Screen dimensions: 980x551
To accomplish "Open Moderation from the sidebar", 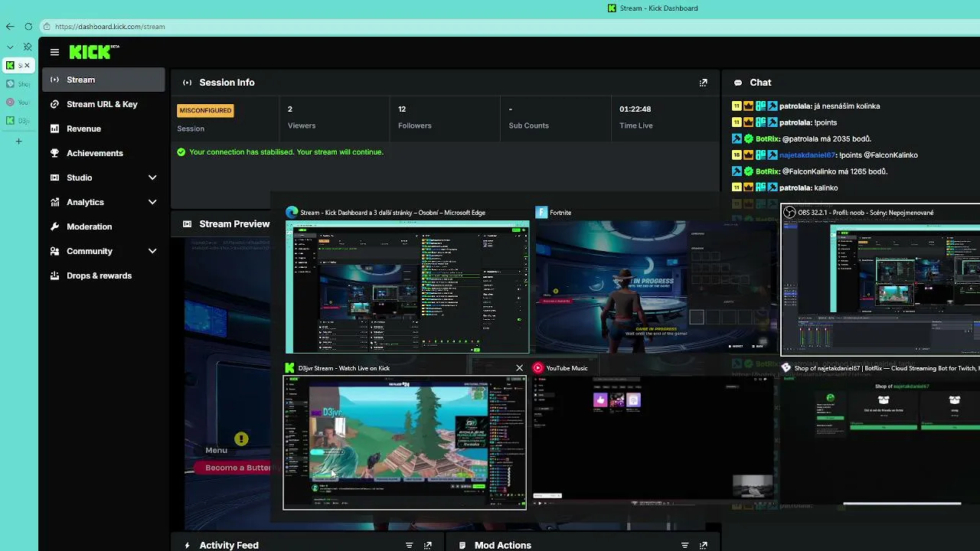I will [103, 227].
